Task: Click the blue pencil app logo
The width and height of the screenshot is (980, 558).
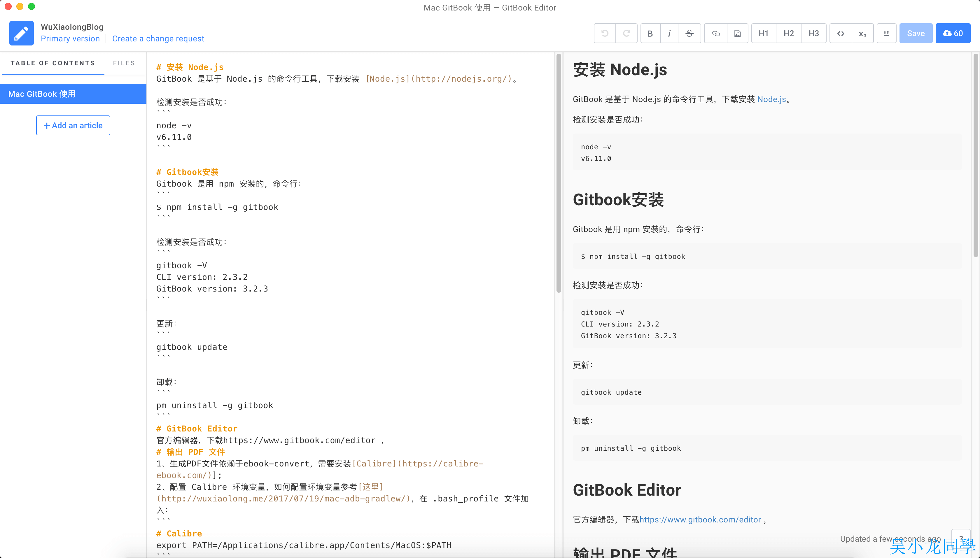Action: [22, 33]
